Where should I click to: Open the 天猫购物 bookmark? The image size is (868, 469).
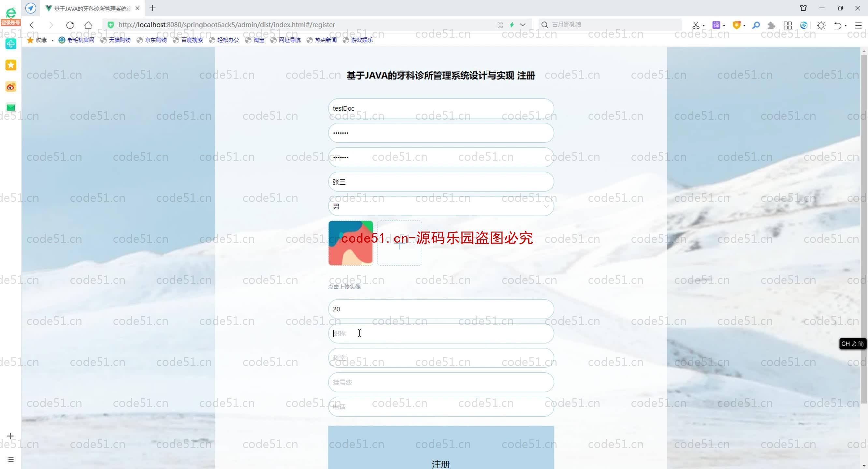click(x=116, y=40)
